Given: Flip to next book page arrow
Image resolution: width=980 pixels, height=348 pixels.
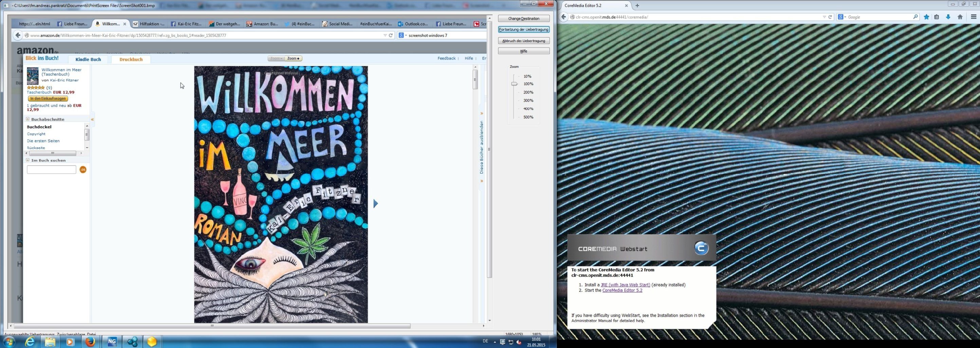Looking at the screenshot, I should (375, 203).
